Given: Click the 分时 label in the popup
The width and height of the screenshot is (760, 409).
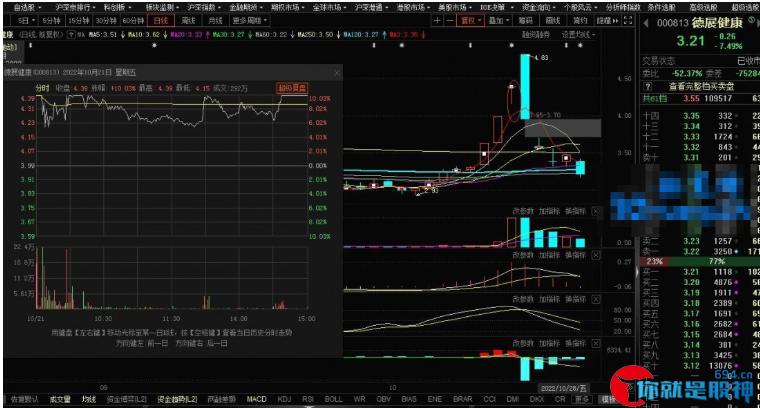Looking at the screenshot, I should pyautogui.click(x=42, y=88).
